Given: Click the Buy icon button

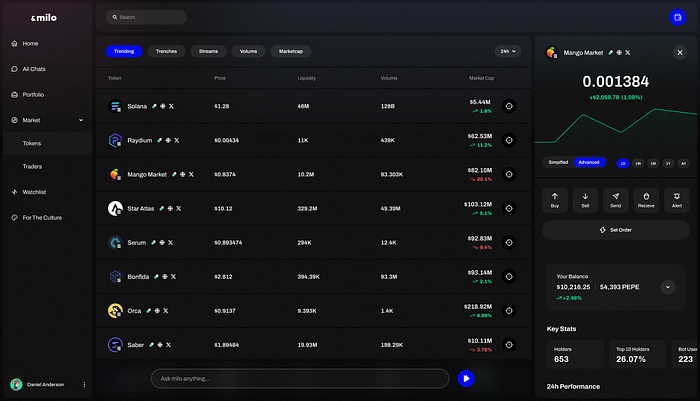Looking at the screenshot, I should [x=555, y=199].
